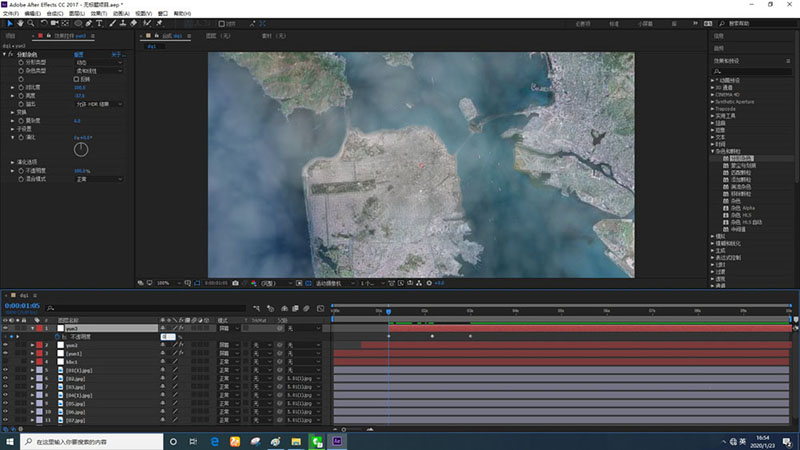Open After Effects from the Windows taskbar

click(339, 440)
